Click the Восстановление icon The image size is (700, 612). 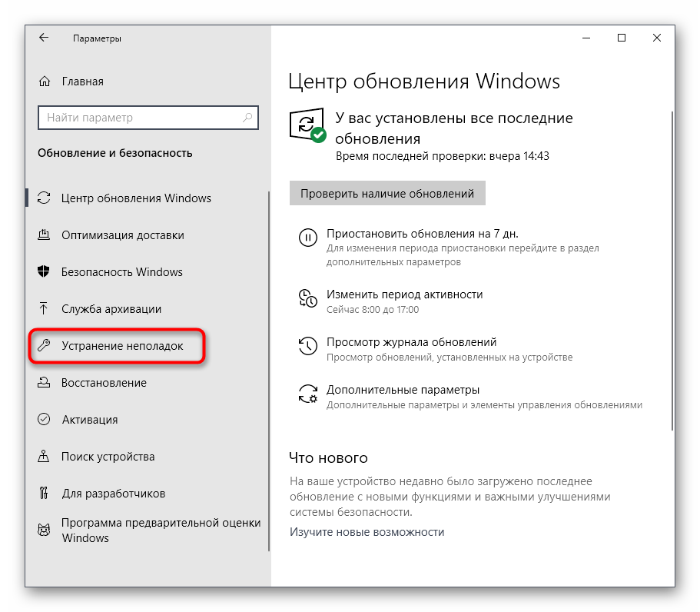coord(44,382)
